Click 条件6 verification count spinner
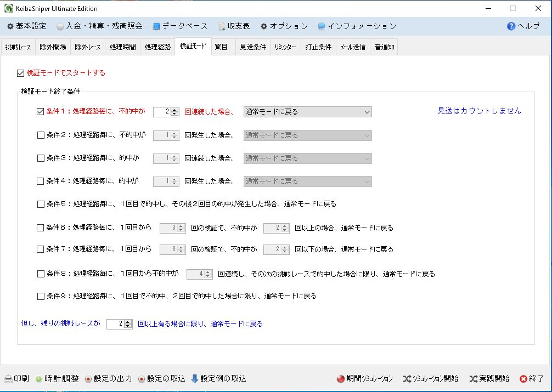Image resolution: width=552 pixels, height=392 pixels. pos(172,228)
